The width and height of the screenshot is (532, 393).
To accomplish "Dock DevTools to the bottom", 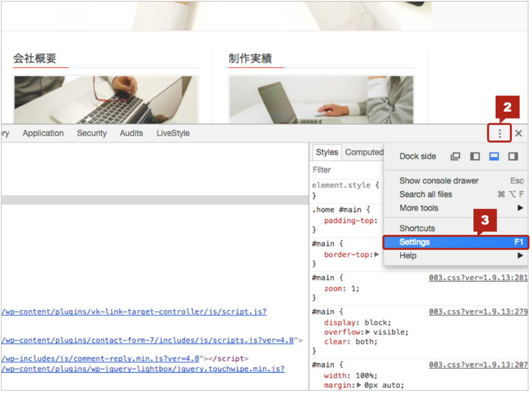I will 494,156.
